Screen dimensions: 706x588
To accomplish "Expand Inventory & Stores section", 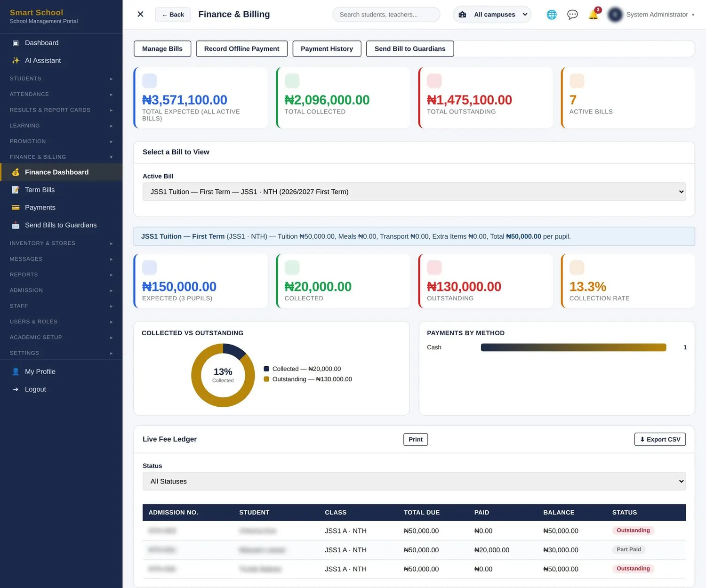I will (x=61, y=243).
